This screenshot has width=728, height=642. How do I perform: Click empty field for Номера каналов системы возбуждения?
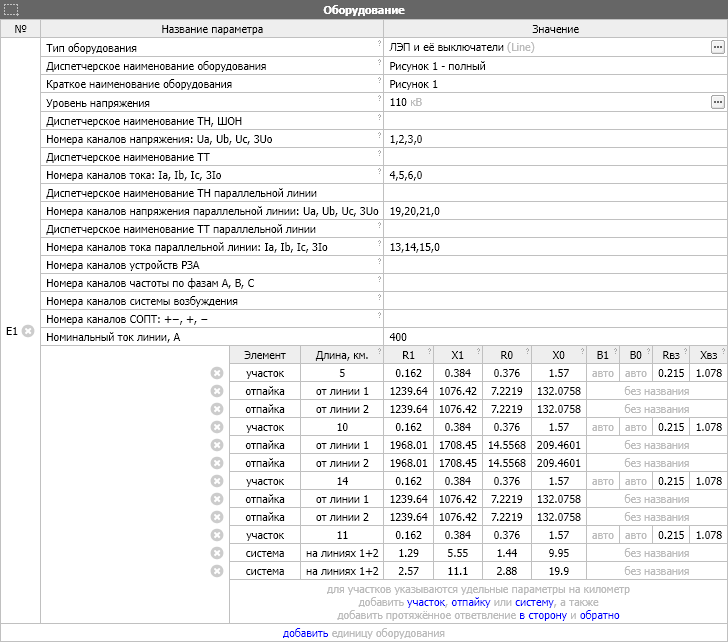coord(555,301)
